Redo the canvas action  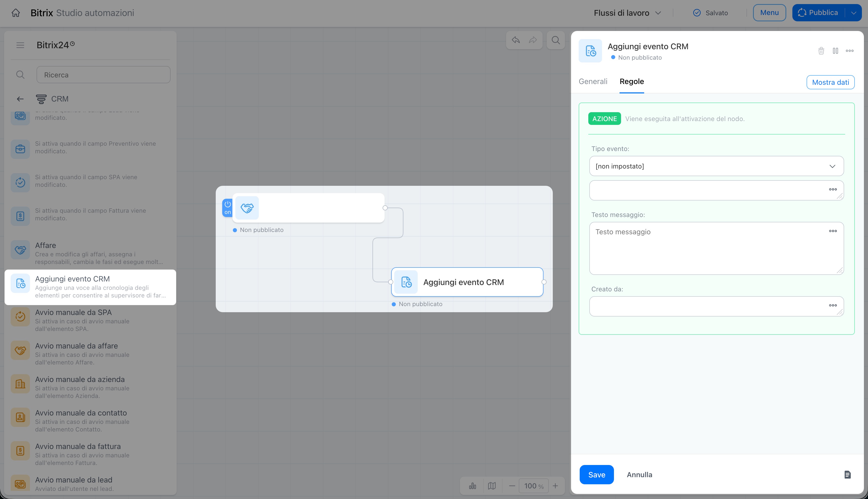tap(533, 40)
